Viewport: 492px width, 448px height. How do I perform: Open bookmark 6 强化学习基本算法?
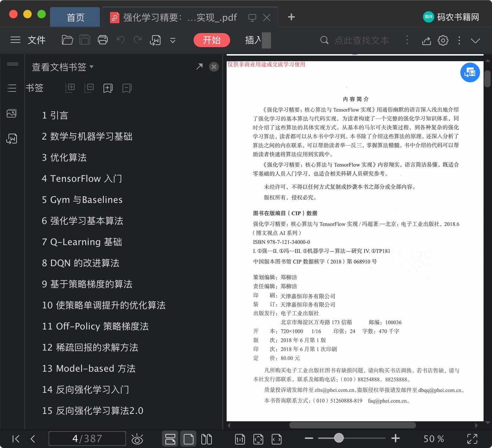pos(82,221)
